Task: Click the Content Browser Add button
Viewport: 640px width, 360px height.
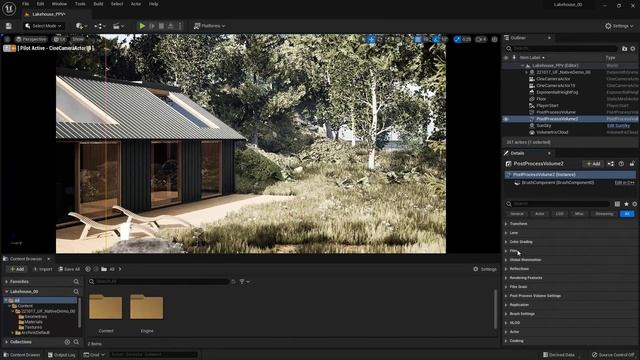Action: pos(16,269)
